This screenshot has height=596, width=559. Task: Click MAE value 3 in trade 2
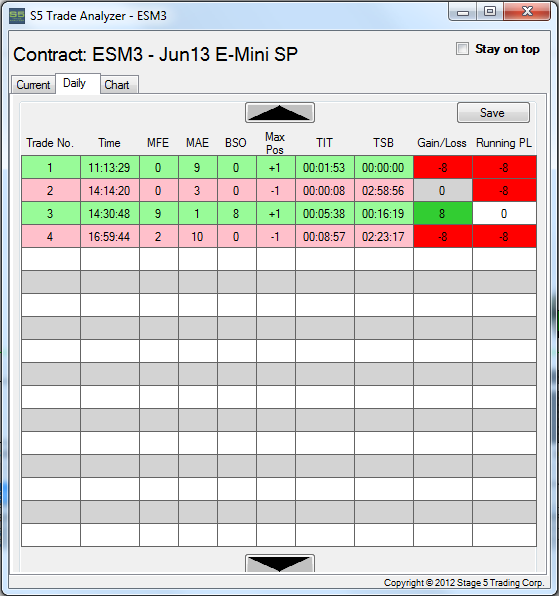click(198, 190)
